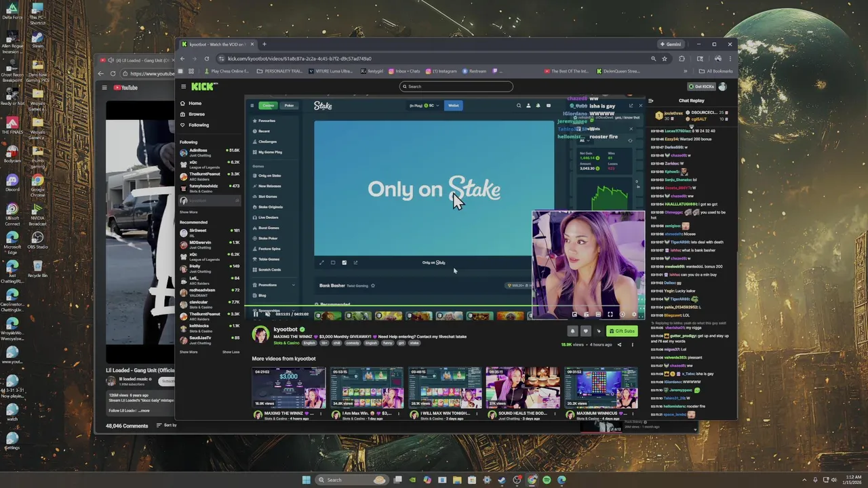Show more recommended channels
The image size is (868, 488).
(189, 352)
